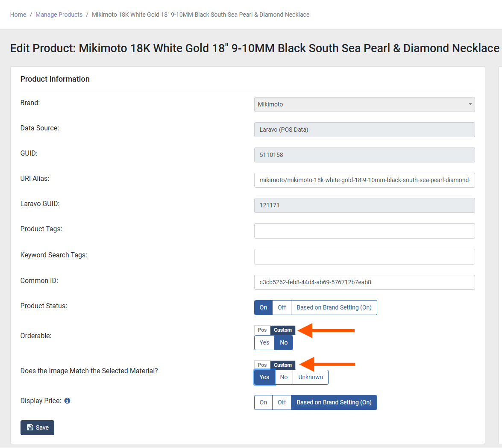The image size is (502, 448).
Task: Choose Yes for Image Match Material
Action: (264, 377)
